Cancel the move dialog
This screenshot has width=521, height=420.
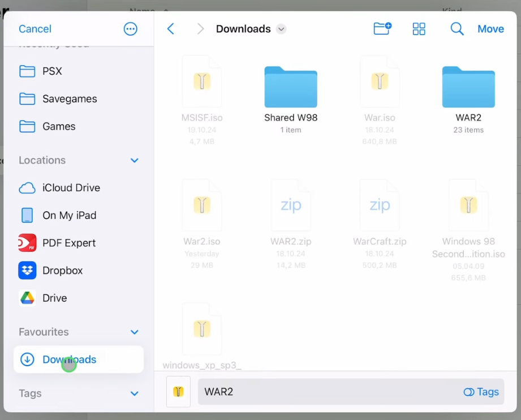coord(35,29)
